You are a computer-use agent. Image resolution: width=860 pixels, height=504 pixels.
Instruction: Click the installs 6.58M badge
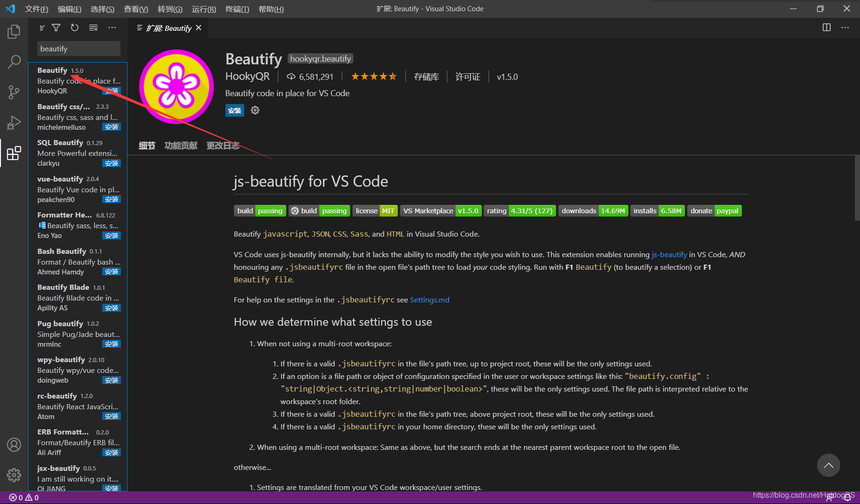click(657, 211)
